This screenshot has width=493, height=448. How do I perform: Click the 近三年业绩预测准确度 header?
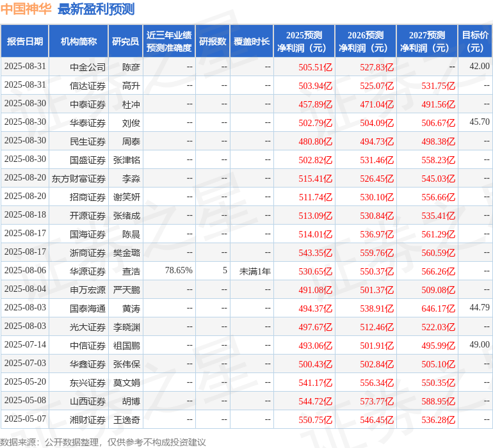point(169,41)
